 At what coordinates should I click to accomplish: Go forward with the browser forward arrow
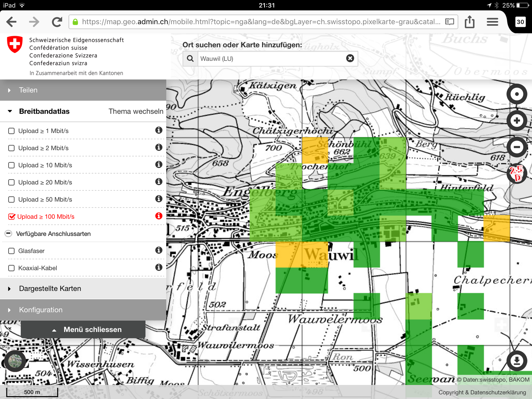(x=34, y=22)
